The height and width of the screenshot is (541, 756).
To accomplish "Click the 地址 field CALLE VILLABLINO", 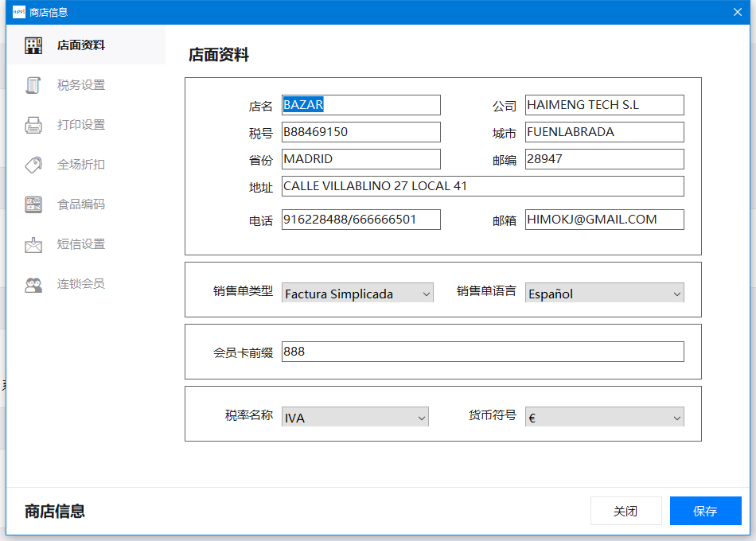I will pyautogui.click(x=482, y=186).
